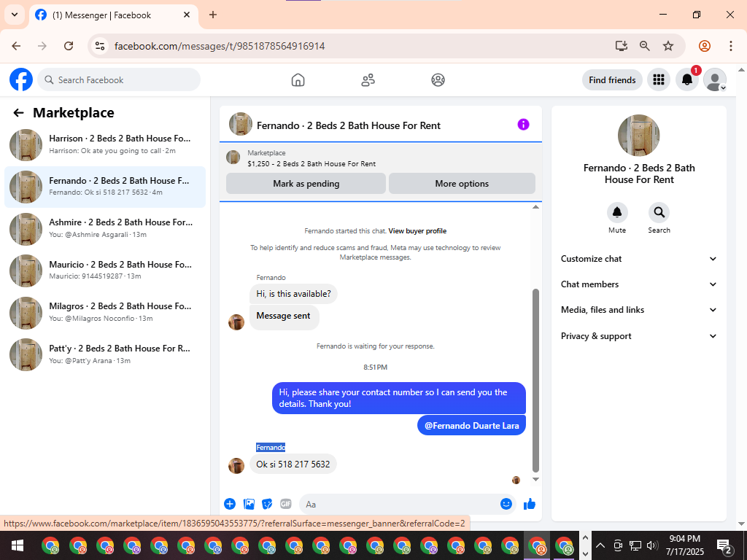Click the chat scrollbar thumb
This screenshot has height=560, width=747.
535,380
